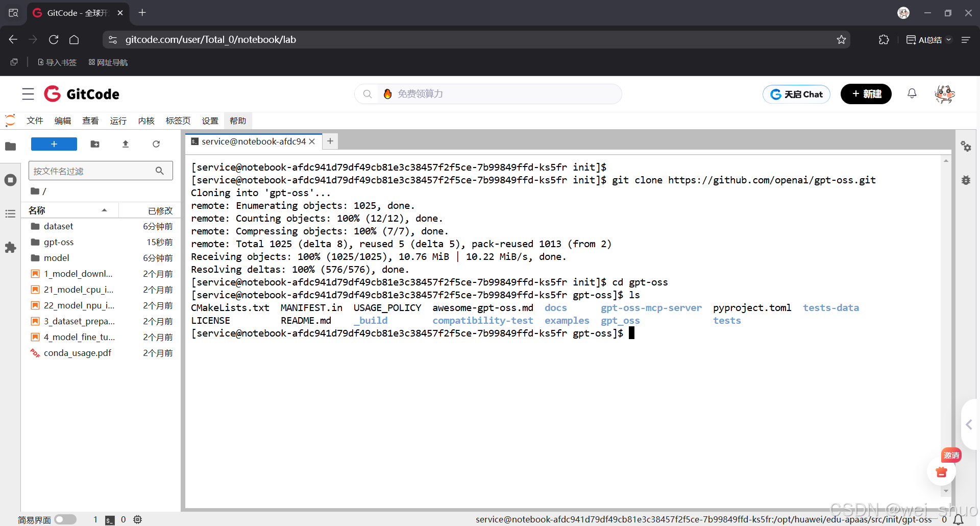Upload files to the file browser
Viewport: 980px width, 526px height.
(126, 144)
